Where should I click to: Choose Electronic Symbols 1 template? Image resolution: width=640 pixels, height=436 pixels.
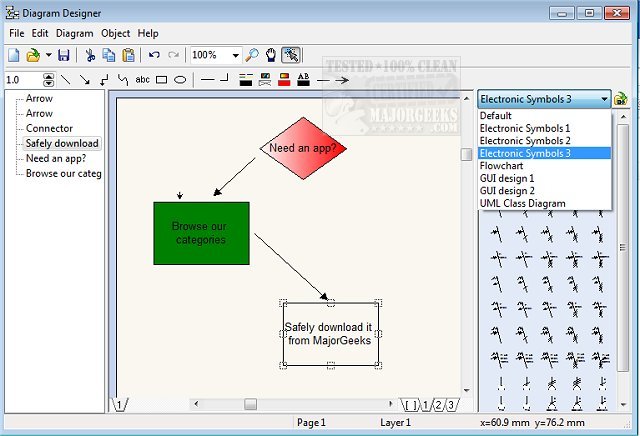(544, 128)
